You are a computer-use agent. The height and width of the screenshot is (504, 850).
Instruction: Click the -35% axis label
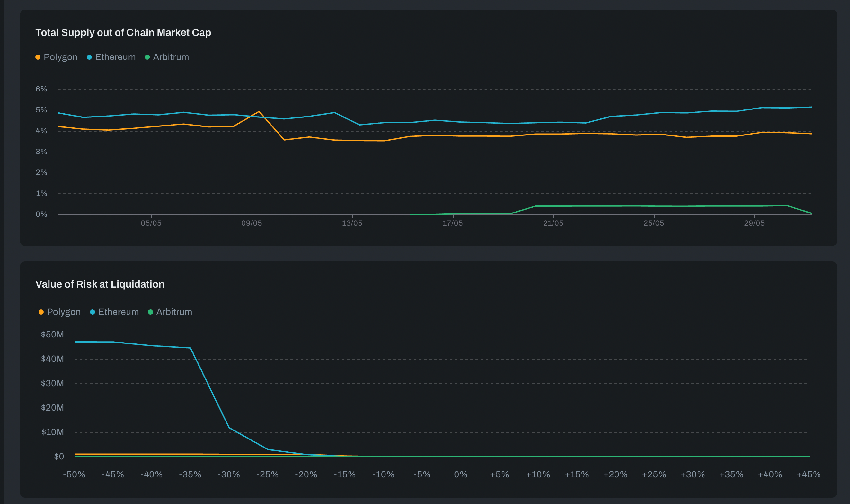(x=190, y=474)
